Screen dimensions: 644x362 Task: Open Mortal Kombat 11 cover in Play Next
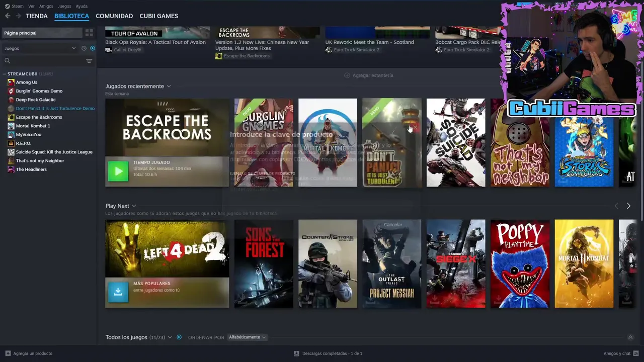click(x=584, y=263)
